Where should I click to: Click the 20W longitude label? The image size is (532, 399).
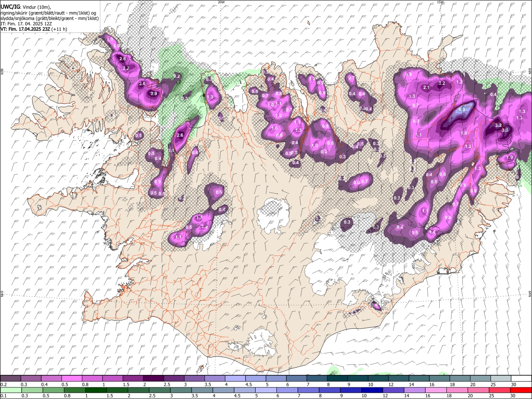(x=221, y=2)
